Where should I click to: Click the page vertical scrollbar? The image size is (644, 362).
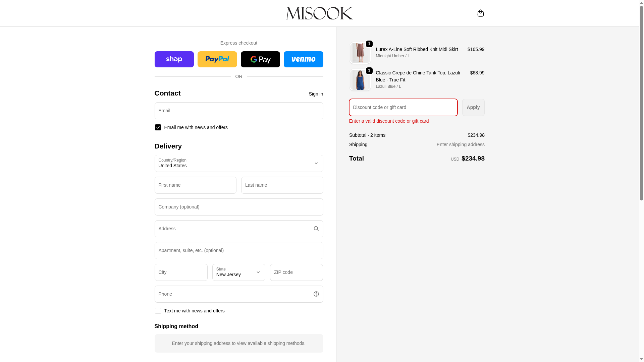(x=641, y=101)
